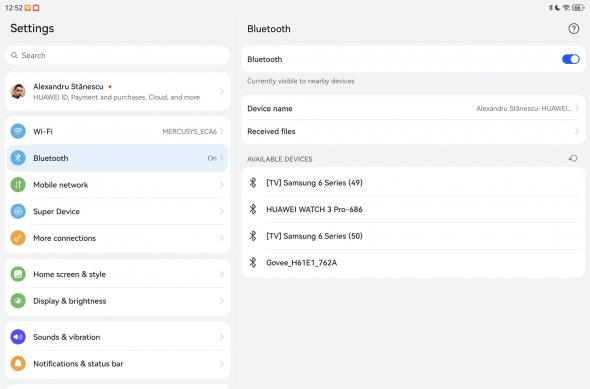Connect to [TV] Samsung 6 Series (50)

[413, 236]
